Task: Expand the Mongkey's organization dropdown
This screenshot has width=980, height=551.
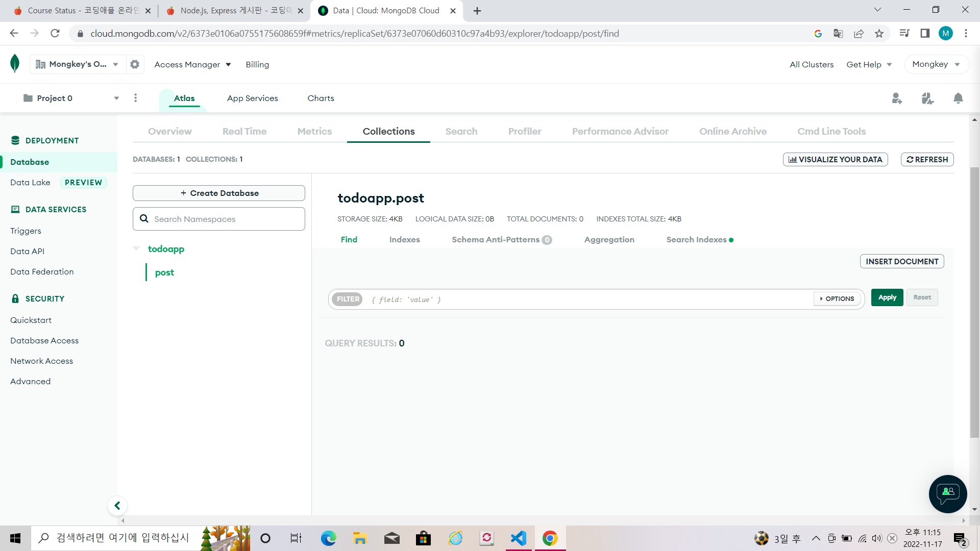Action: coord(78,64)
